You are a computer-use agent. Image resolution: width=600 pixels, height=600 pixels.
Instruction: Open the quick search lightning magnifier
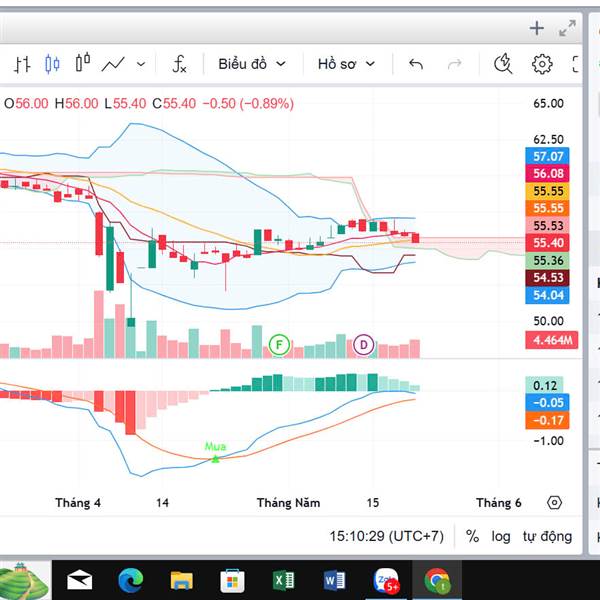(x=502, y=63)
